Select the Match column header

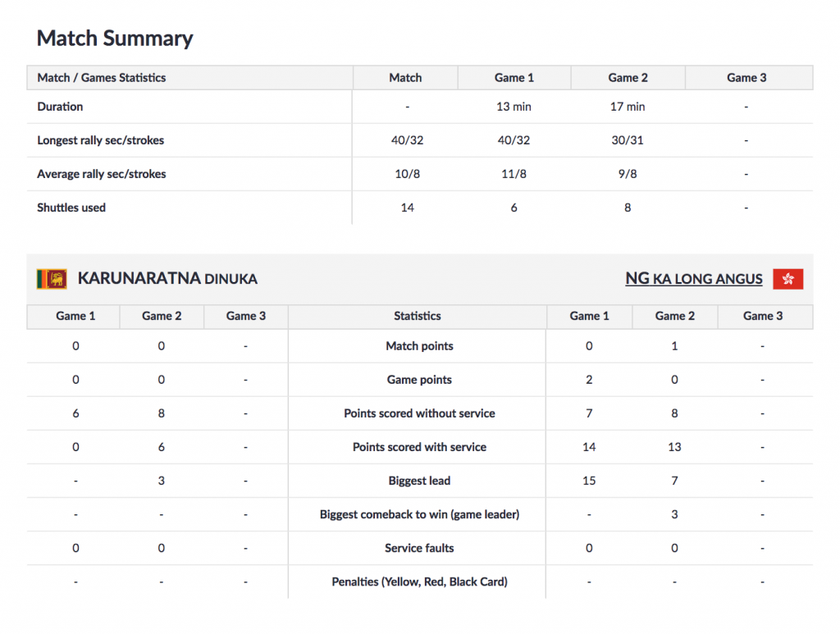[x=405, y=78]
